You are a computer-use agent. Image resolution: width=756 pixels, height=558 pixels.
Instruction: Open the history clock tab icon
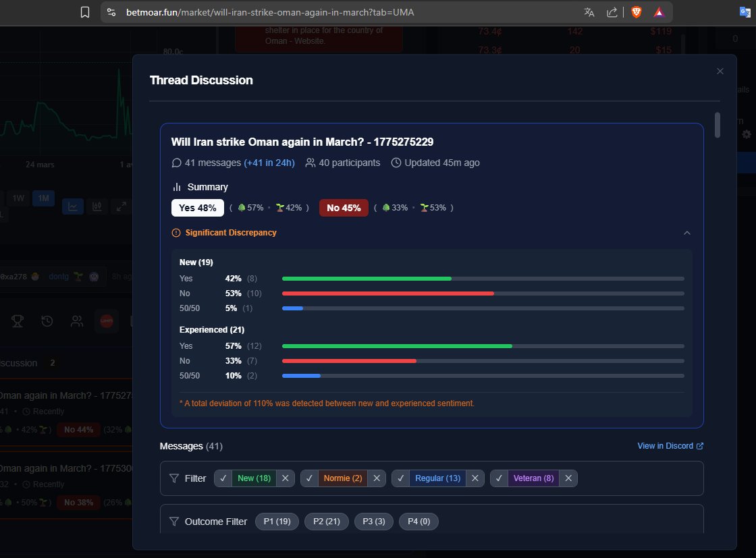pos(47,321)
